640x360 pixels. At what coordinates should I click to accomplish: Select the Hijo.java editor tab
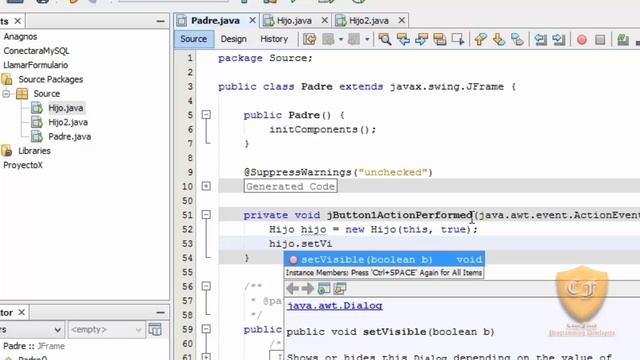pyautogui.click(x=294, y=20)
